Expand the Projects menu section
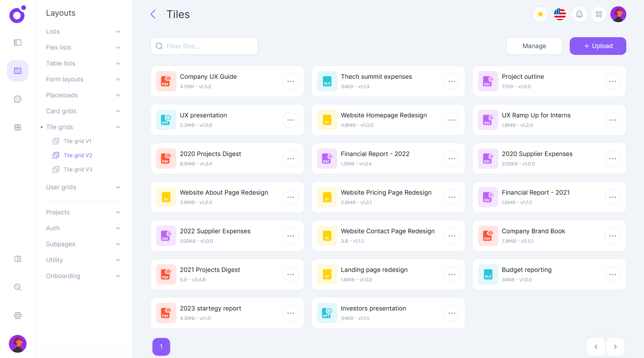Image resolution: width=644 pixels, height=358 pixels. [83, 212]
